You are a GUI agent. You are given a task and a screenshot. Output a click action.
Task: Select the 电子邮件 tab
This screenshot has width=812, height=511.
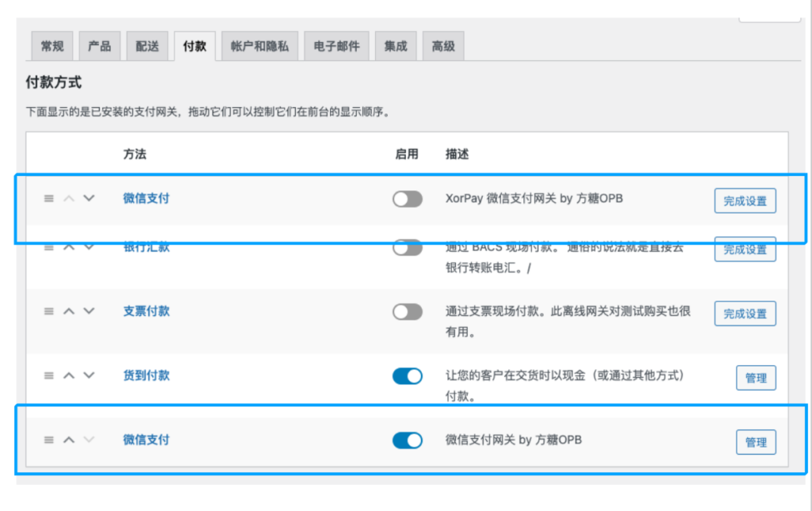(x=336, y=46)
